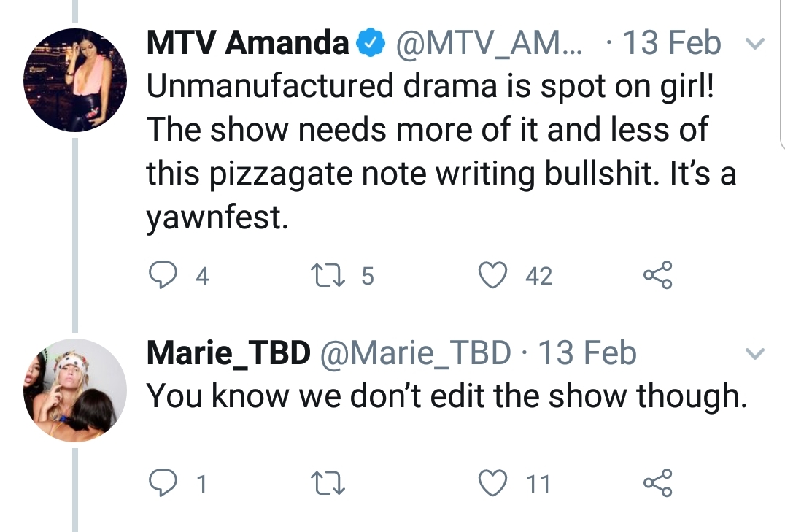Retweet Marie_TBD's tweet
The image size is (785, 532).
tap(328, 484)
